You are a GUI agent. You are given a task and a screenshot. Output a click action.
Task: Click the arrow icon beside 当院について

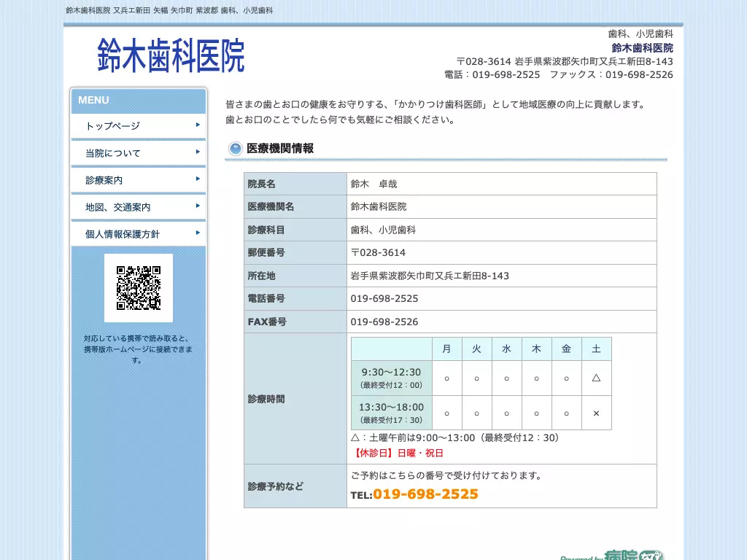point(198,152)
